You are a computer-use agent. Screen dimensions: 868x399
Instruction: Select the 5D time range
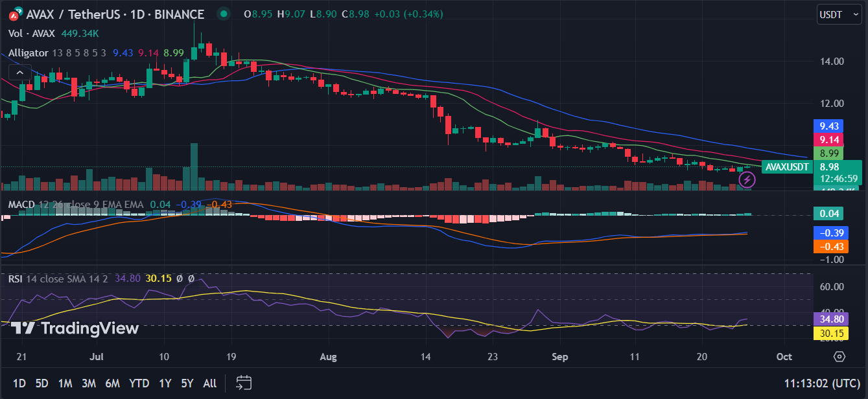(x=41, y=383)
